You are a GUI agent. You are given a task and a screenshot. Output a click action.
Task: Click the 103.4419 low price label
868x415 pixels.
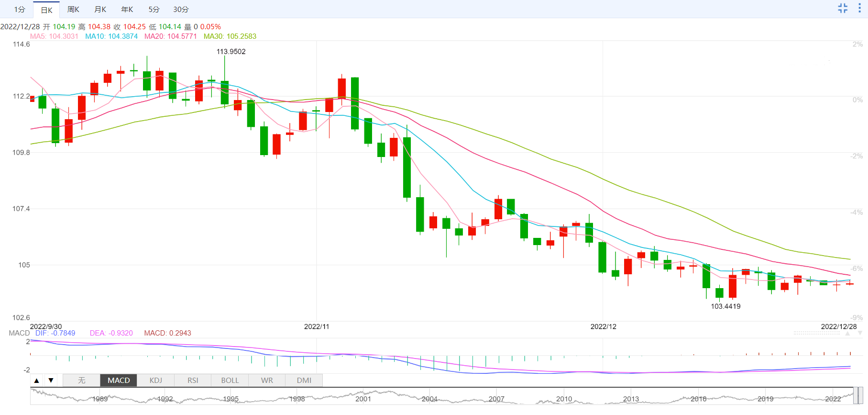coord(725,306)
